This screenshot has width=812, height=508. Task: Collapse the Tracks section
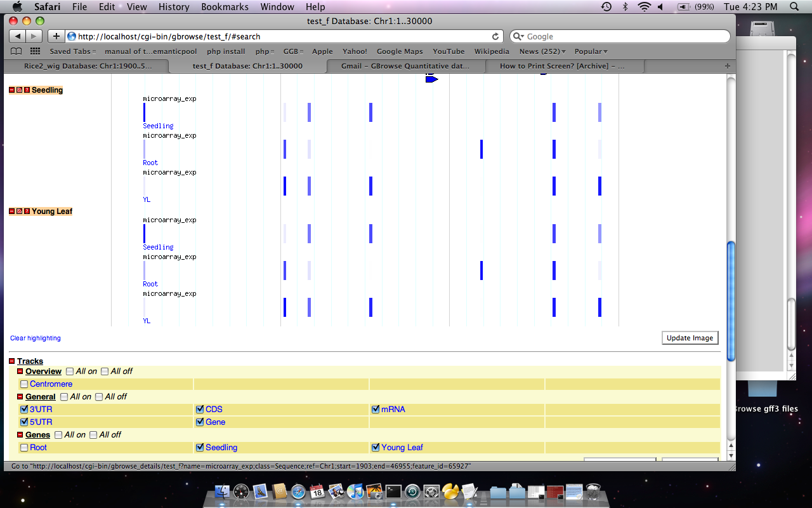12,361
